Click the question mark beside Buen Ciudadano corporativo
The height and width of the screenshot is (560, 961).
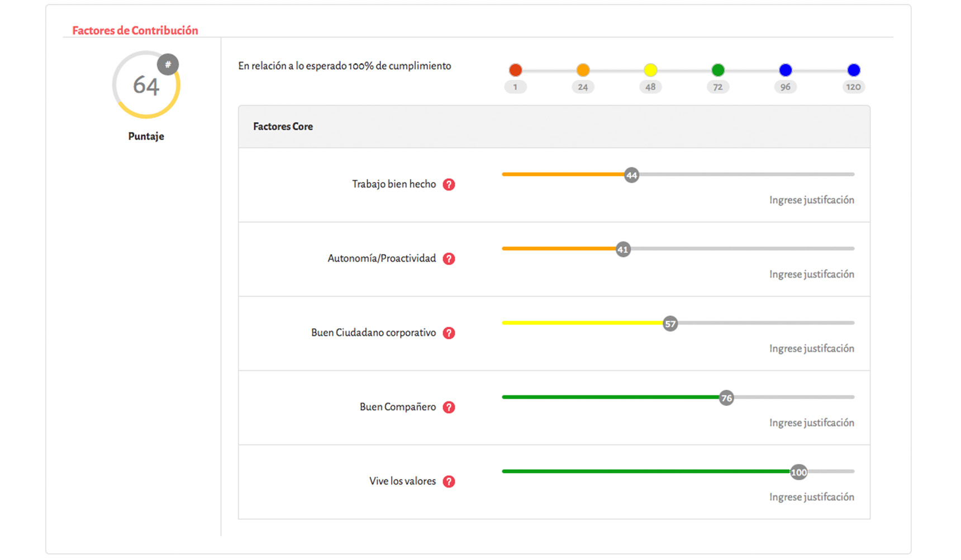coord(449,333)
